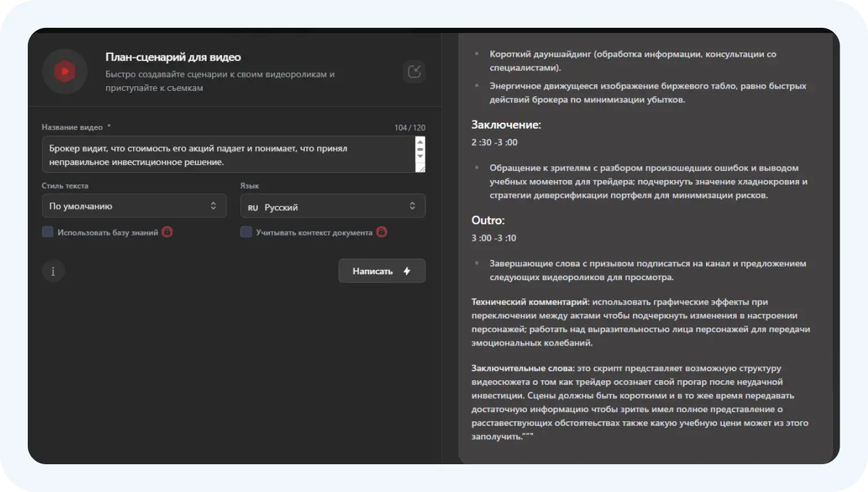Click the План-сценарий для видео heading
This screenshot has height=492, width=868.
pyautogui.click(x=173, y=57)
